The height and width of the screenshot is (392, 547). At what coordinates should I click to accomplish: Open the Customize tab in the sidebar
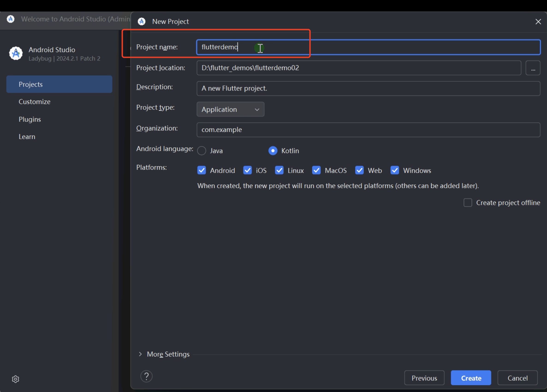coord(35,102)
